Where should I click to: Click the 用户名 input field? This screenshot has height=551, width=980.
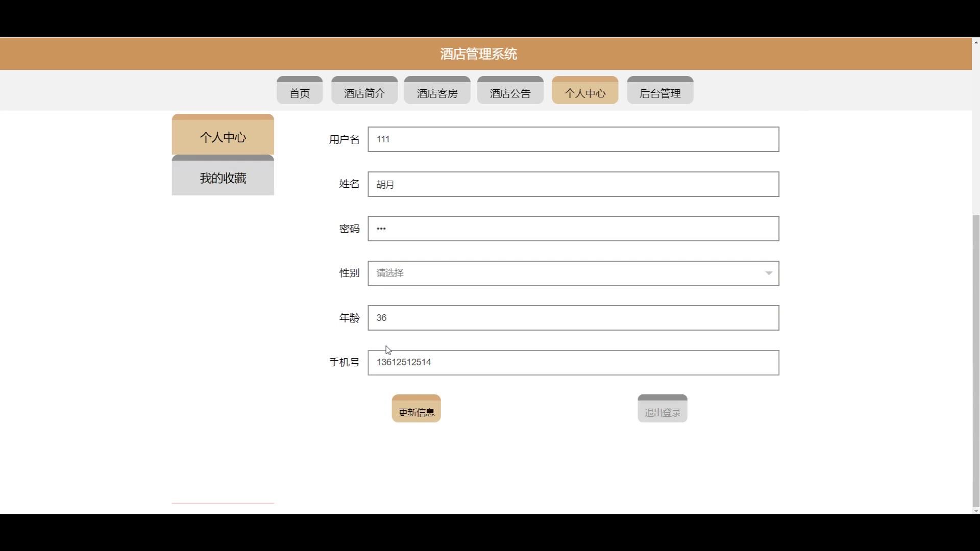(x=573, y=139)
